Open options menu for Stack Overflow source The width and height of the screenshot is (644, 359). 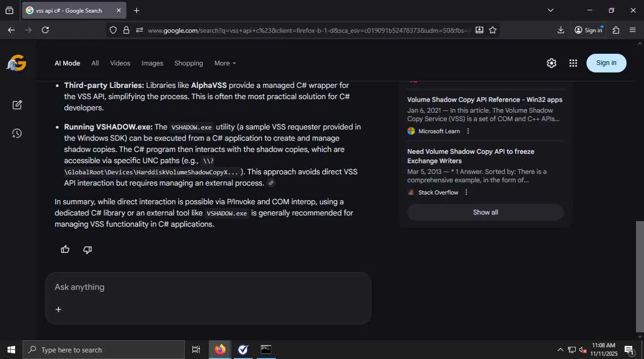pyautogui.click(x=466, y=192)
